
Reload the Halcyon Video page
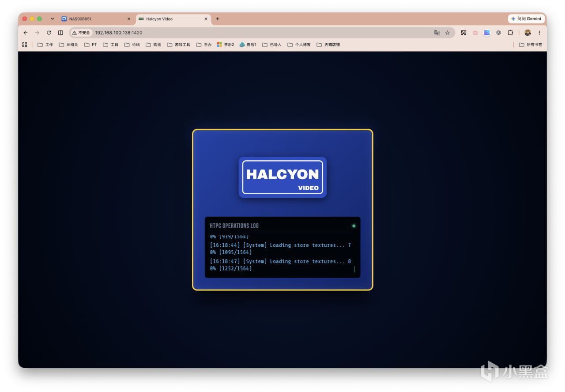[x=49, y=33]
